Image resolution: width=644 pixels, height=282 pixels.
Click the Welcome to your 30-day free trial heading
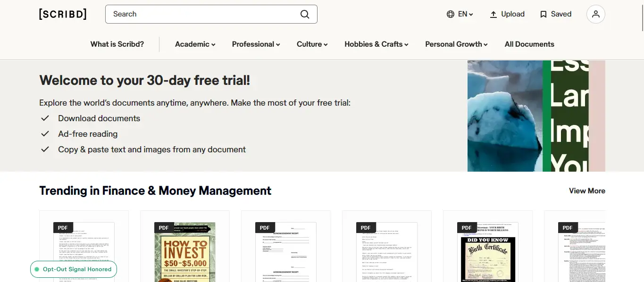pyautogui.click(x=144, y=80)
